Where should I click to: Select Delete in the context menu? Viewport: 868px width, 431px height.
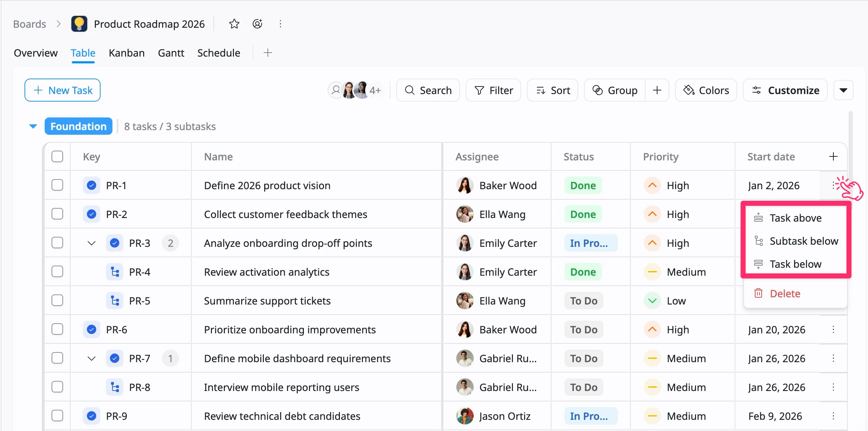pos(796,293)
